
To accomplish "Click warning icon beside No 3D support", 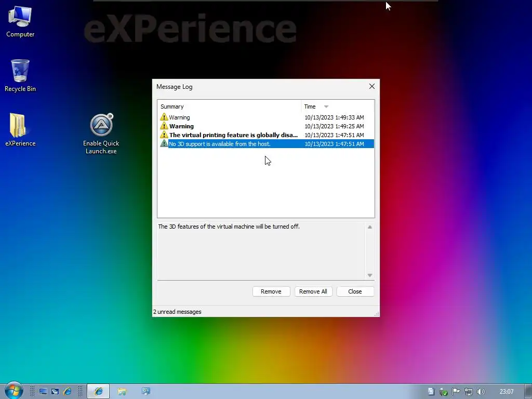I will click(x=164, y=143).
